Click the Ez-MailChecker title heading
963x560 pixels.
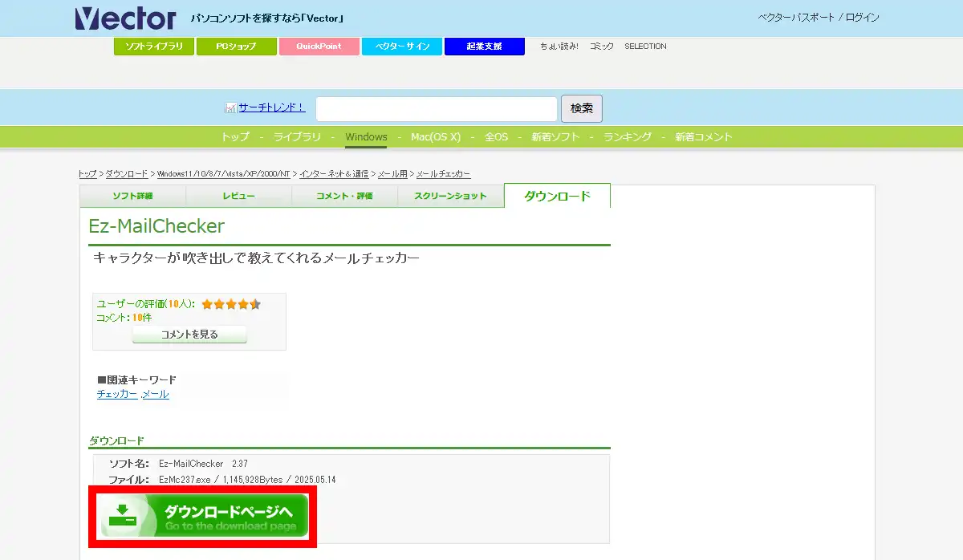click(x=156, y=226)
